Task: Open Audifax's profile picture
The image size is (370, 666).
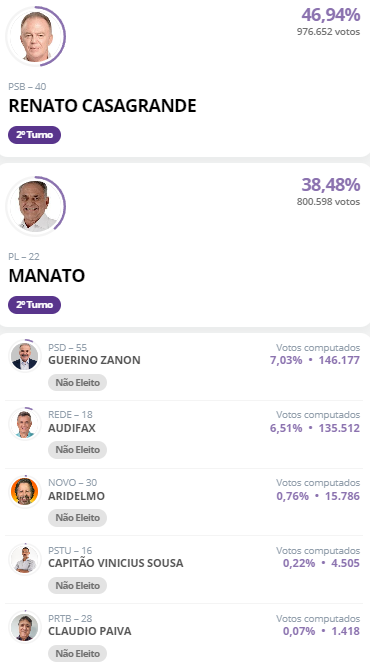Action: 25,423
